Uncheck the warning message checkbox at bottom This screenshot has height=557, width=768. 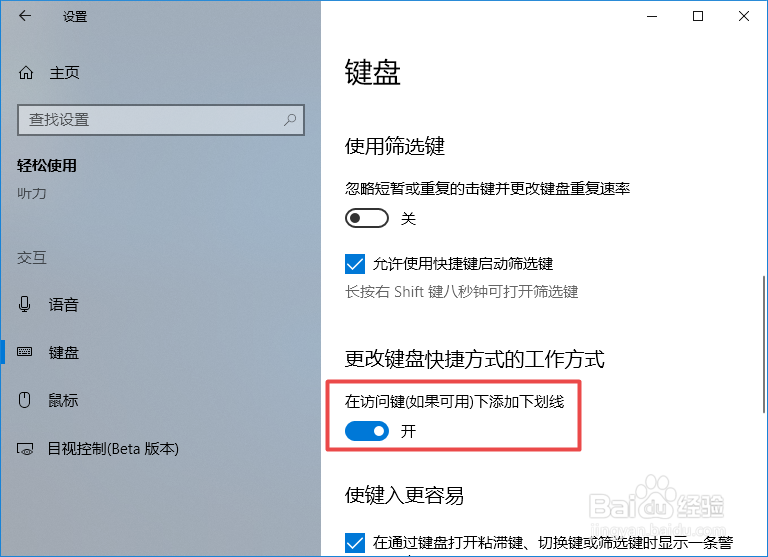pos(355,543)
